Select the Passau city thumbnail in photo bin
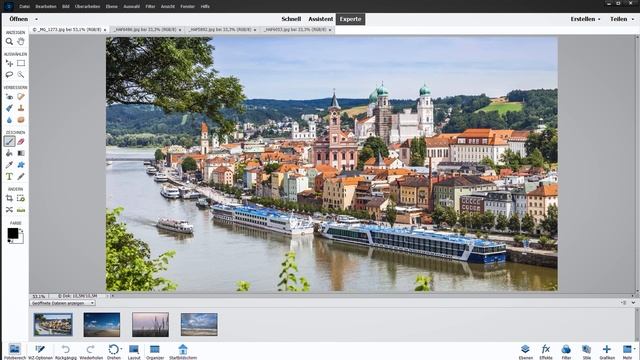 [53, 324]
